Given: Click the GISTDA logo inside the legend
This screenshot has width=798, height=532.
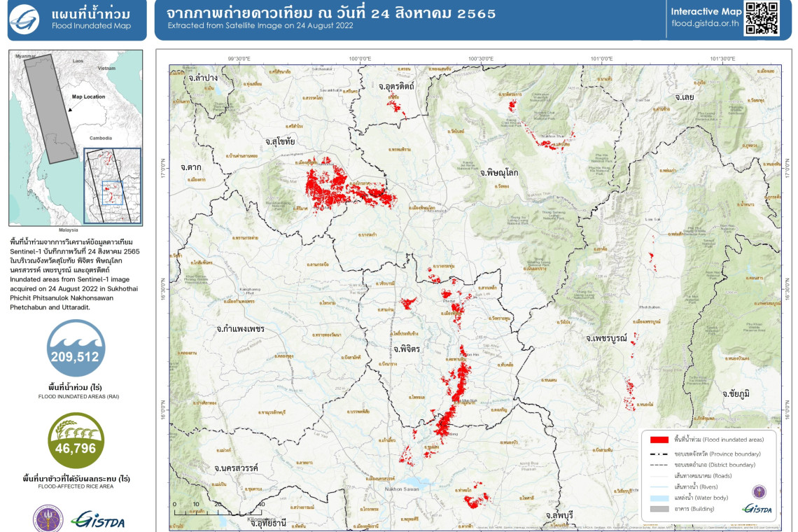Looking at the screenshot, I should point(758,509).
